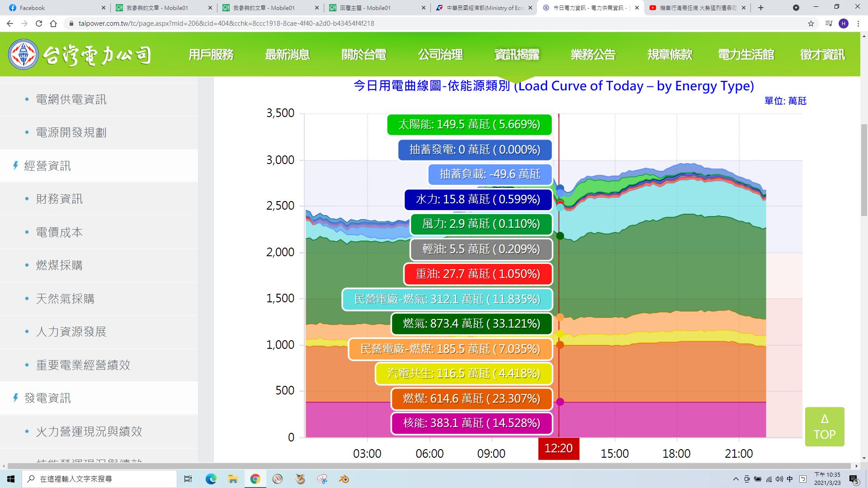The image size is (868, 488).
Task: Click the green TOP back-to-top button
Action: [825, 427]
